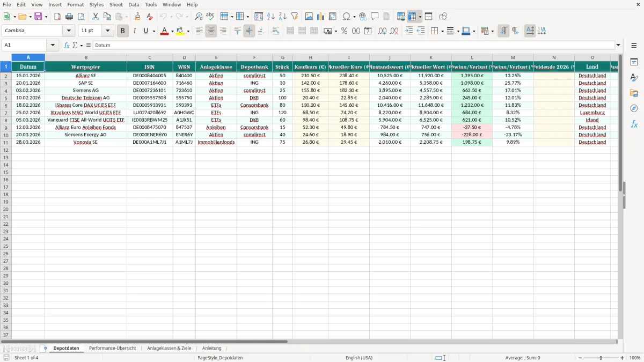The height and width of the screenshot is (362, 644).
Task: Click Sort Descending icon
Action: click(283, 17)
